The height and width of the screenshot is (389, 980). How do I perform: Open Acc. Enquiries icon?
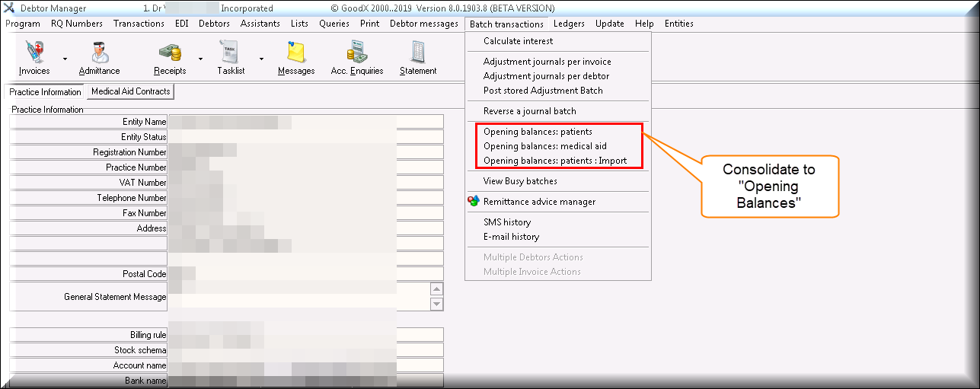(x=356, y=52)
